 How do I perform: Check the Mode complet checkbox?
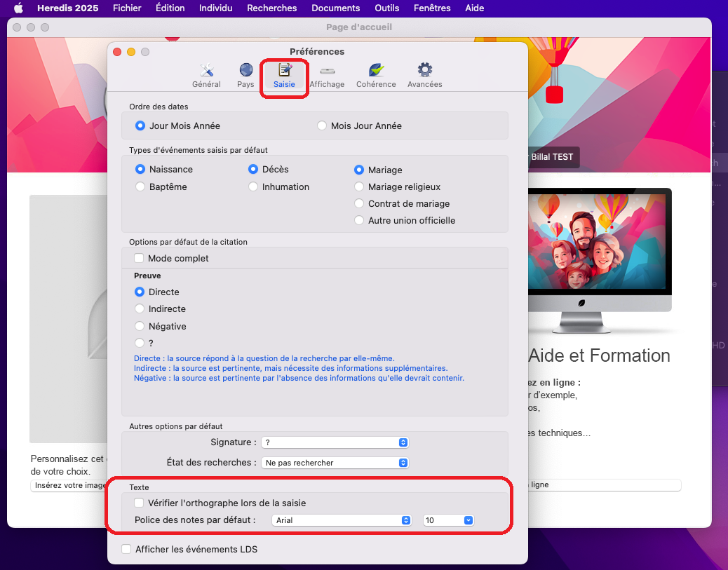(140, 258)
